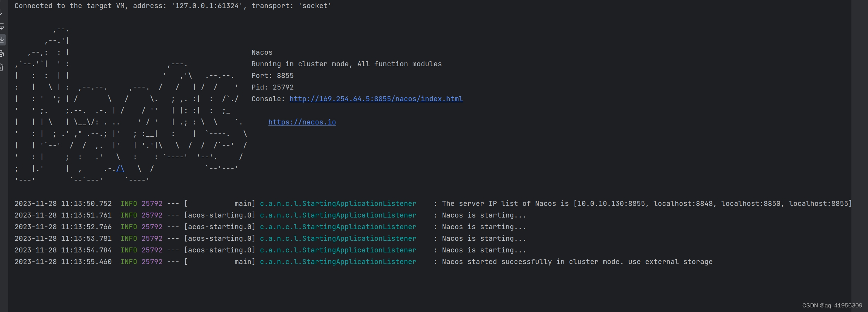
Task: Toggle scroll-to-end icon in console gutter
Action: (2, 40)
